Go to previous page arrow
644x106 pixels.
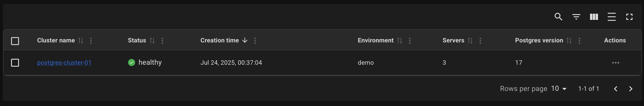coord(615,89)
